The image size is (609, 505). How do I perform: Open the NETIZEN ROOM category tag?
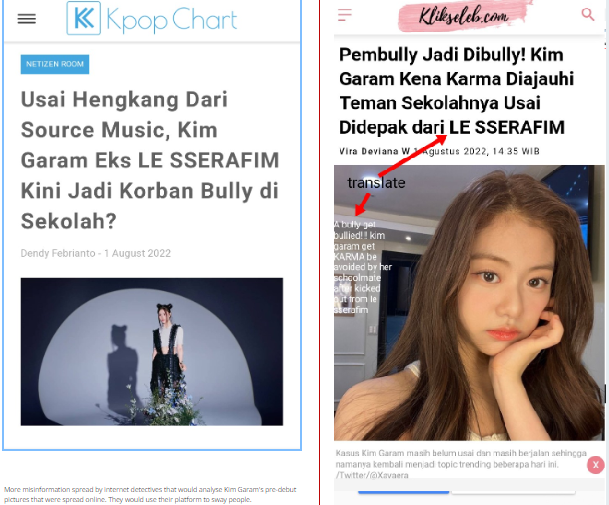click(x=55, y=64)
